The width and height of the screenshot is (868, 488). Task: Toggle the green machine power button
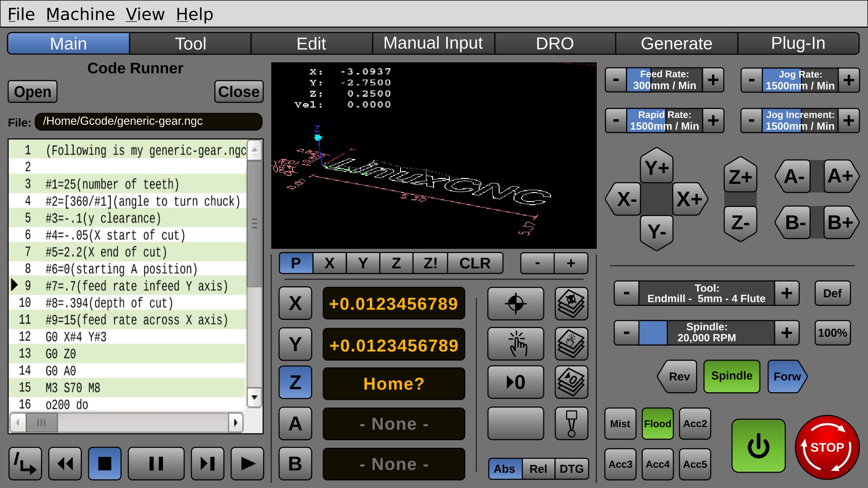[758, 446]
